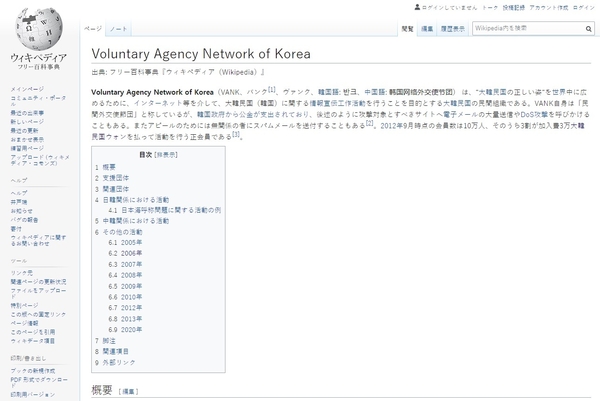Jump to subsection 6.3 2007年
The image size is (600, 401).
pos(125,264)
